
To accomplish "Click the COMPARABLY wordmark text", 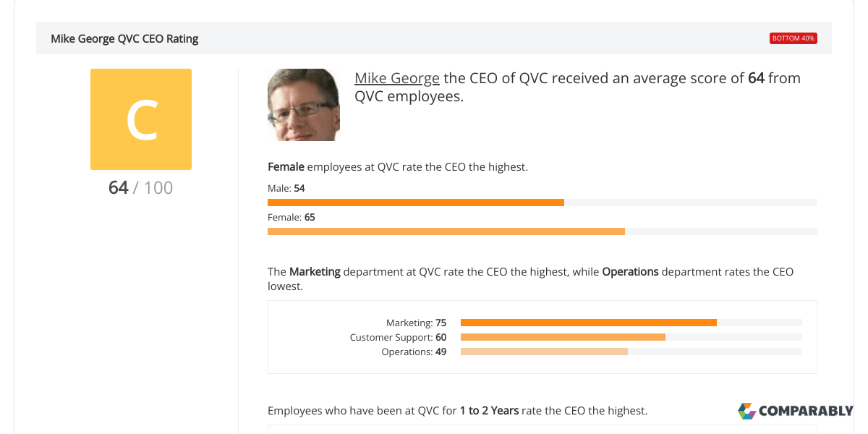I will (x=806, y=411).
